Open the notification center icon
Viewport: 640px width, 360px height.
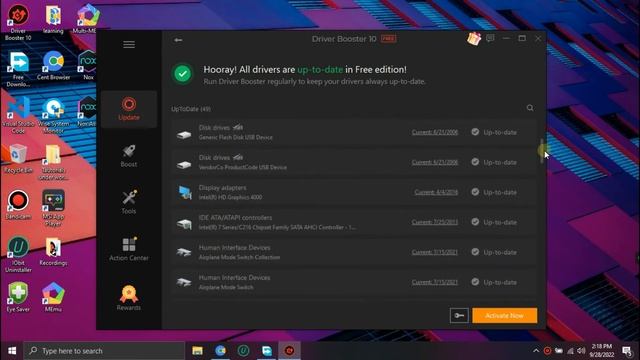[627, 351]
